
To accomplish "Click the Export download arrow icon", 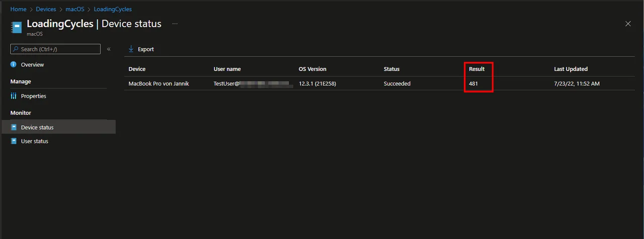I will (131, 49).
